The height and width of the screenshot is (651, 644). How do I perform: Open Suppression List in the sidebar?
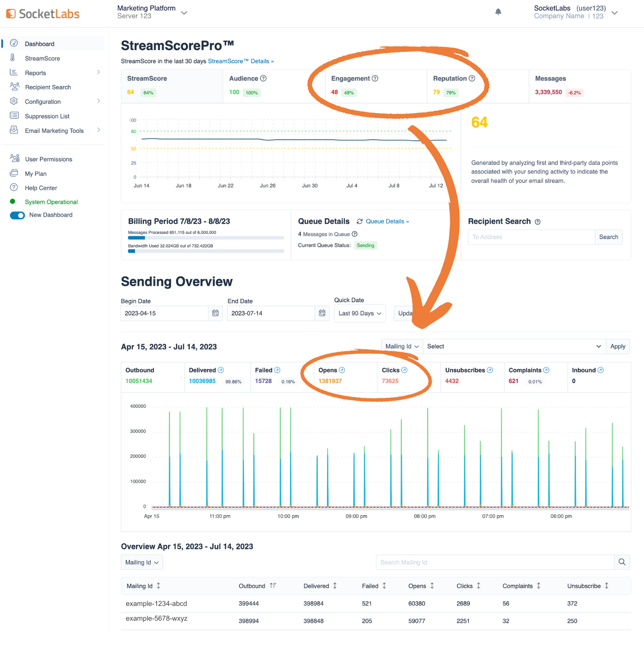pos(47,116)
